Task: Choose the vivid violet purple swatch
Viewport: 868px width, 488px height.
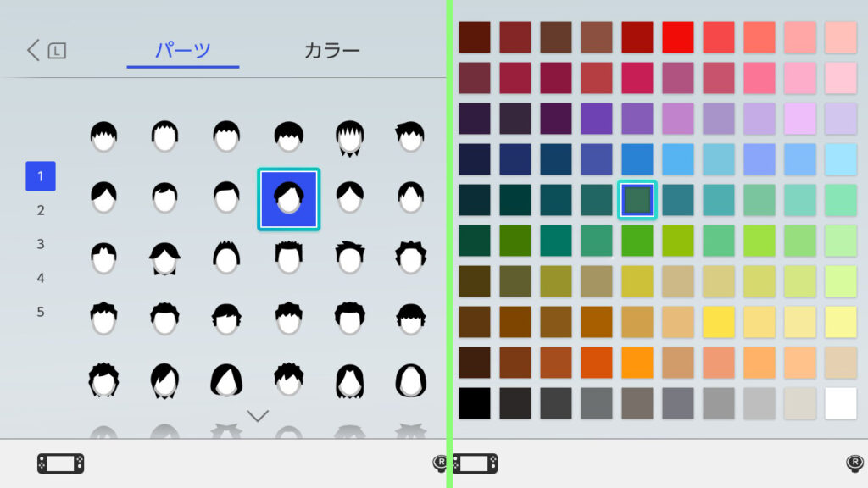Action: pos(597,119)
